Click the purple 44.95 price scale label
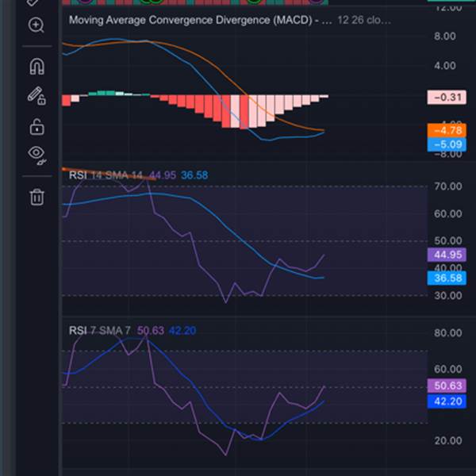 coord(447,255)
